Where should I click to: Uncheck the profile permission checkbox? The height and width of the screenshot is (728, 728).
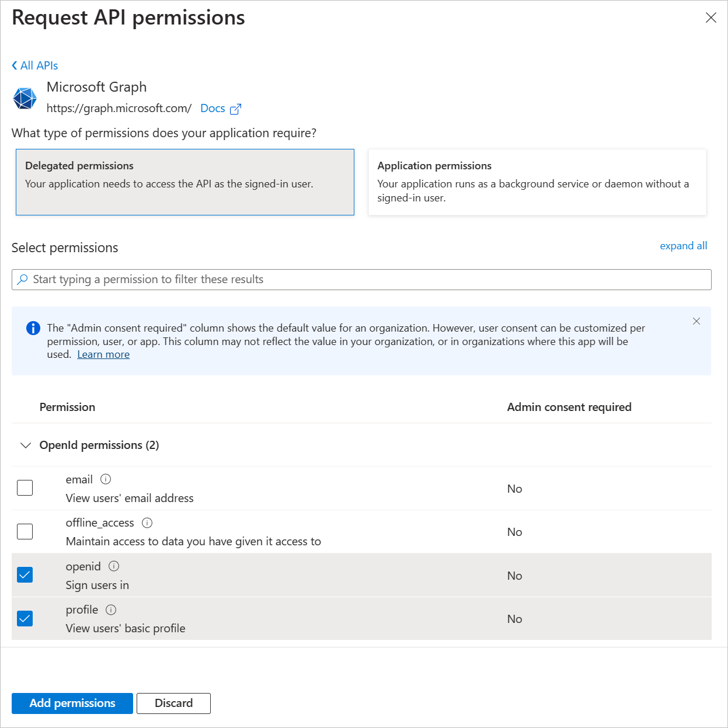click(25, 618)
